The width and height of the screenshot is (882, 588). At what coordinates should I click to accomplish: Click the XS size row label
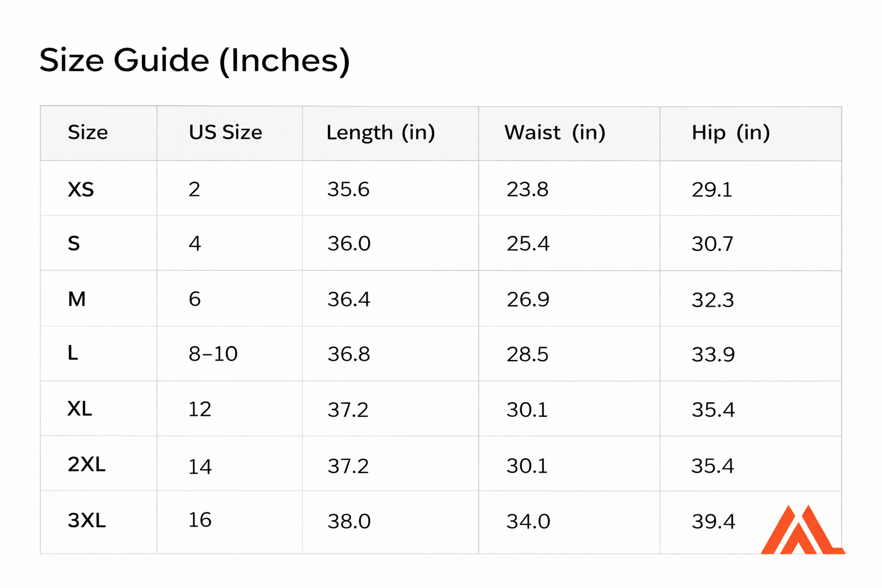pos(81,189)
